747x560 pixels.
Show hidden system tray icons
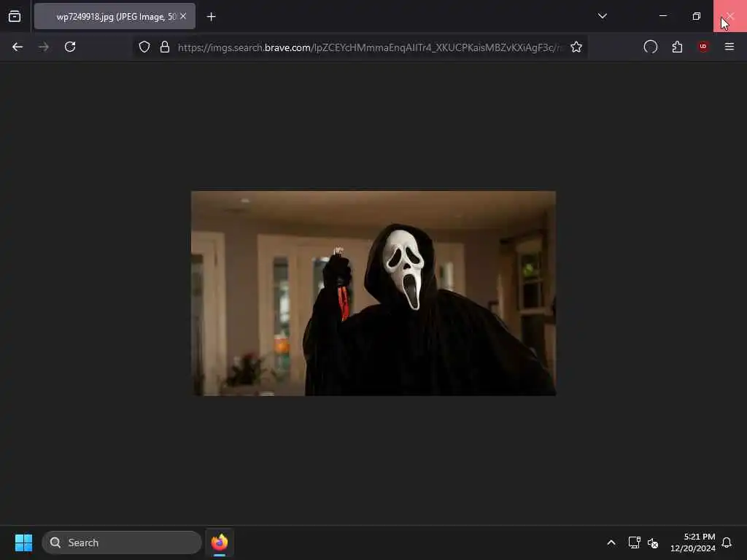click(x=611, y=542)
